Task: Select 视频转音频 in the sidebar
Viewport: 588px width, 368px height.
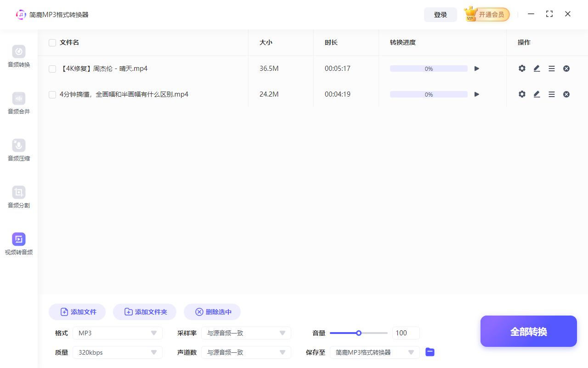Action: (x=18, y=244)
